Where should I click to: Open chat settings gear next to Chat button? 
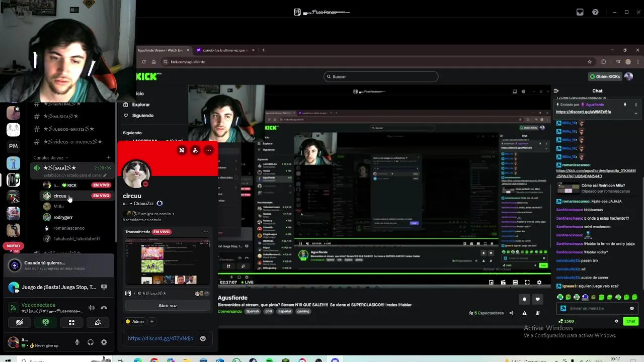tap(616, 321)
